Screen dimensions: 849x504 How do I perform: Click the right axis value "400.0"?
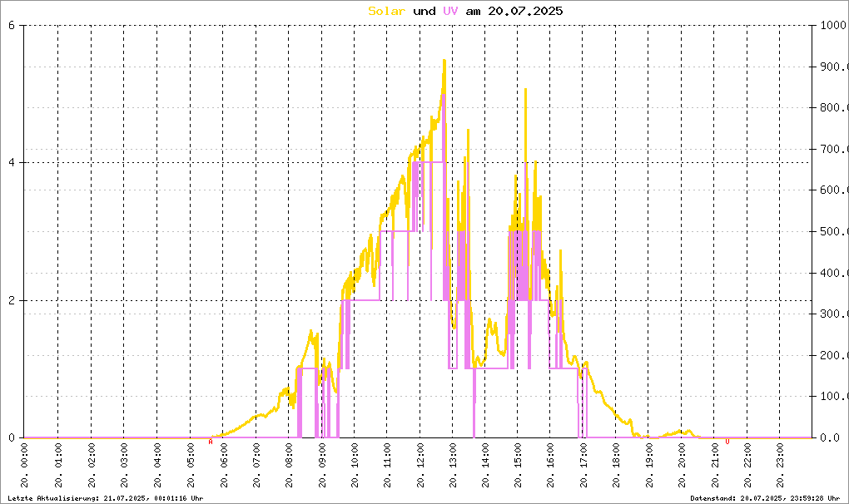834,273
